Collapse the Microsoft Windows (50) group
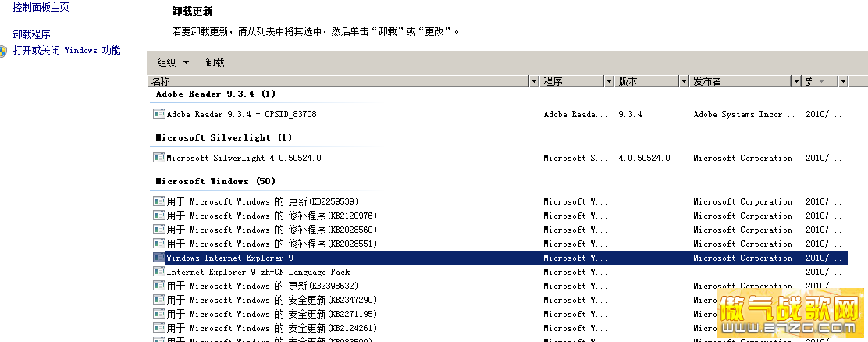The image size is (868, 342). [215, 181]
